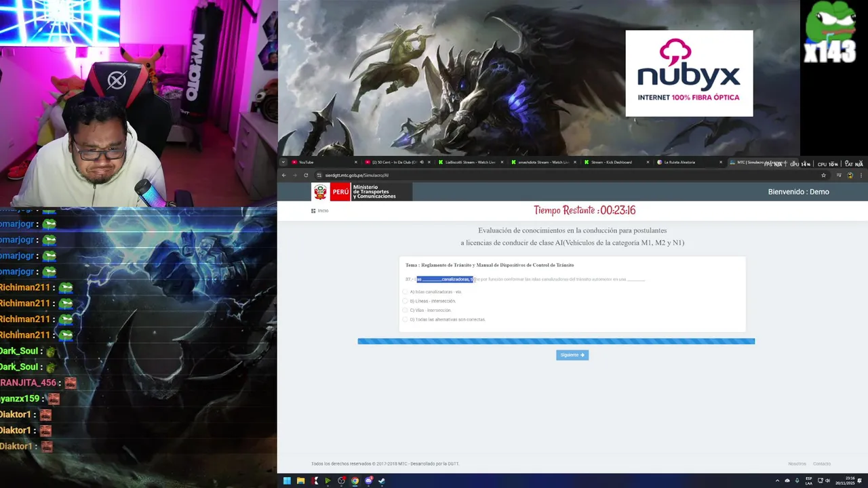
Task: Open the notification center icon
Action: (861, 481)
